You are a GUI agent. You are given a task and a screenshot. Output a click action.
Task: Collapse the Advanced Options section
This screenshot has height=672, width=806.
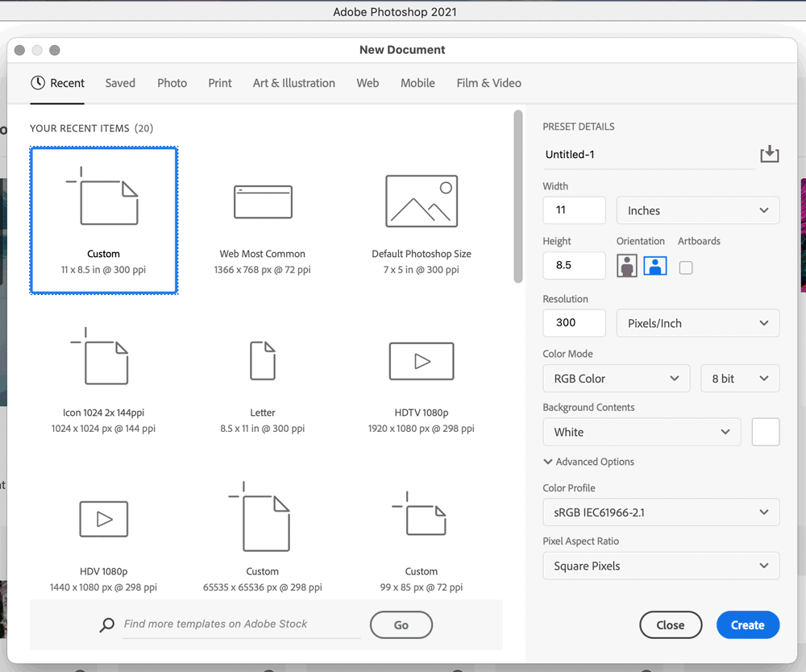pyautogui.click(x=588, y=462)
